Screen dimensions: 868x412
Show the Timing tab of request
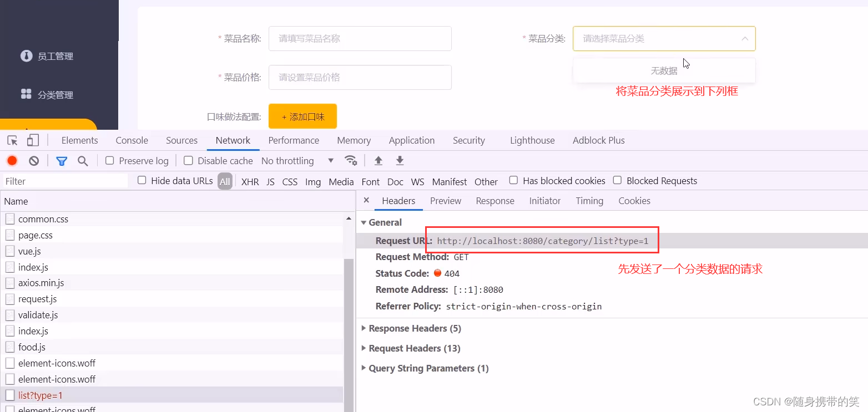(x=589, y=201)
